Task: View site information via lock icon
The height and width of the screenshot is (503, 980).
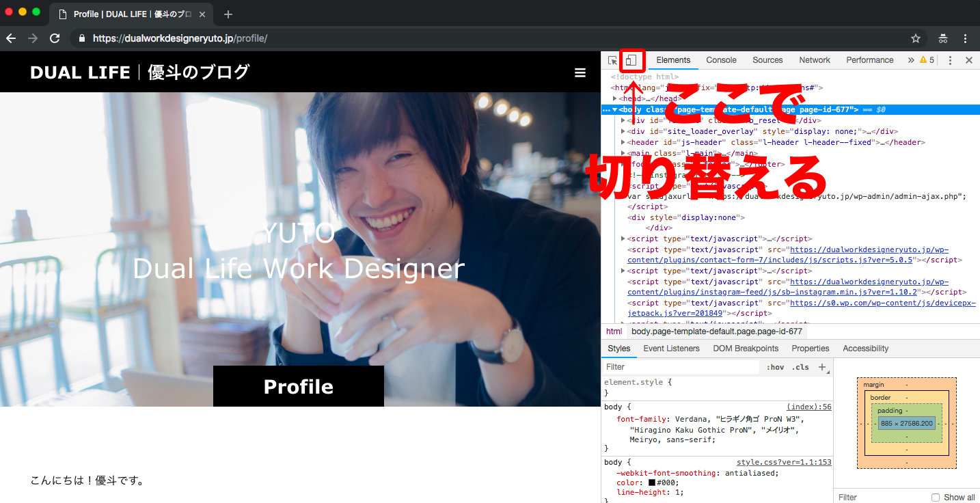Action: pos(82,38)
